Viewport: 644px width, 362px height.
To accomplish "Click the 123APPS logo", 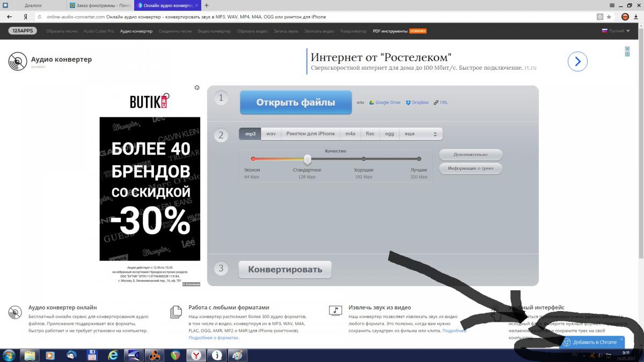I will [22, 31].
